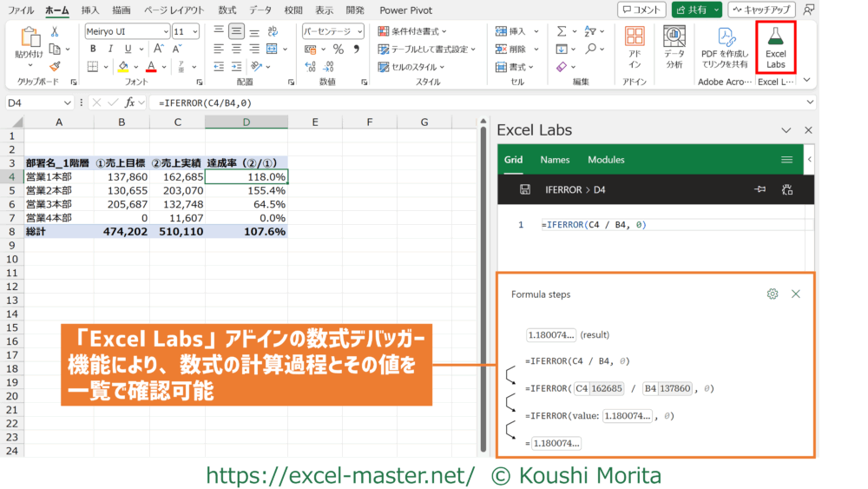Click the save icon beside IFERROR breadcrumb
Viewport: 868px width, 489px height.
[524, 189]
